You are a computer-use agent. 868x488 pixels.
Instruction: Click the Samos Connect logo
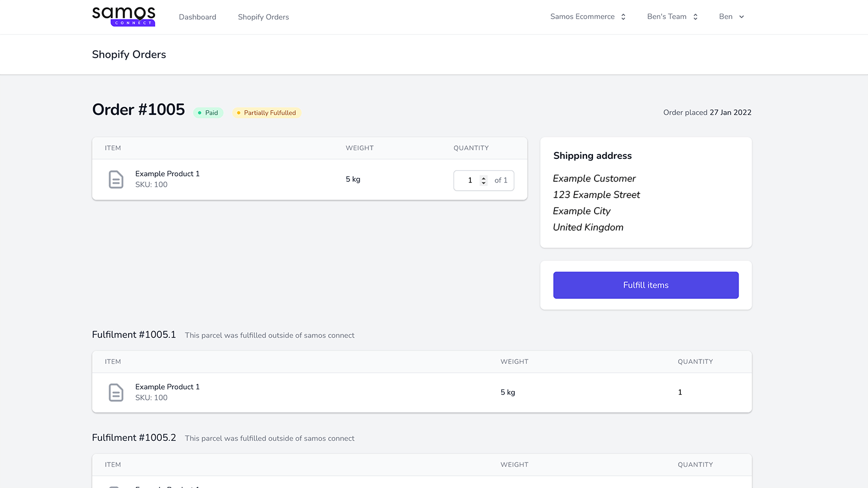[x=124, y=16]
